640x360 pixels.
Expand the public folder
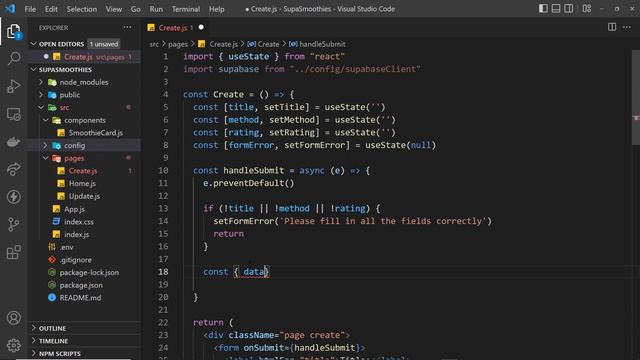pos(69,95)
